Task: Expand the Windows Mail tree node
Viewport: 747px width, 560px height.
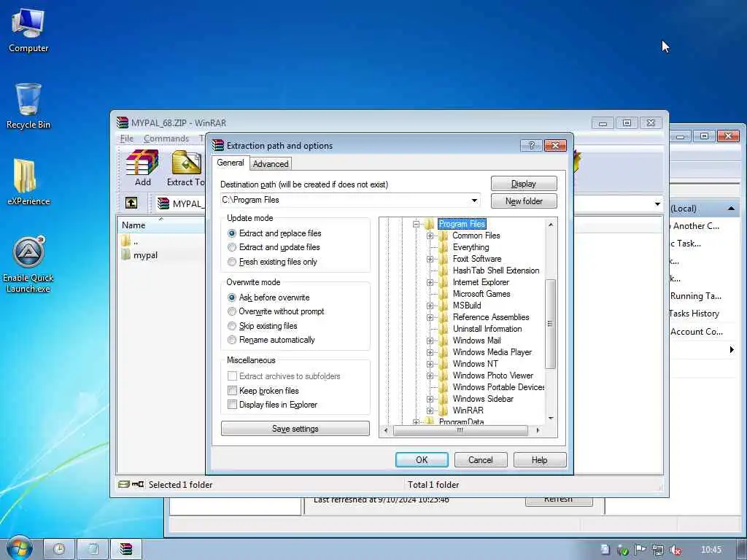Action: (430, 341)
